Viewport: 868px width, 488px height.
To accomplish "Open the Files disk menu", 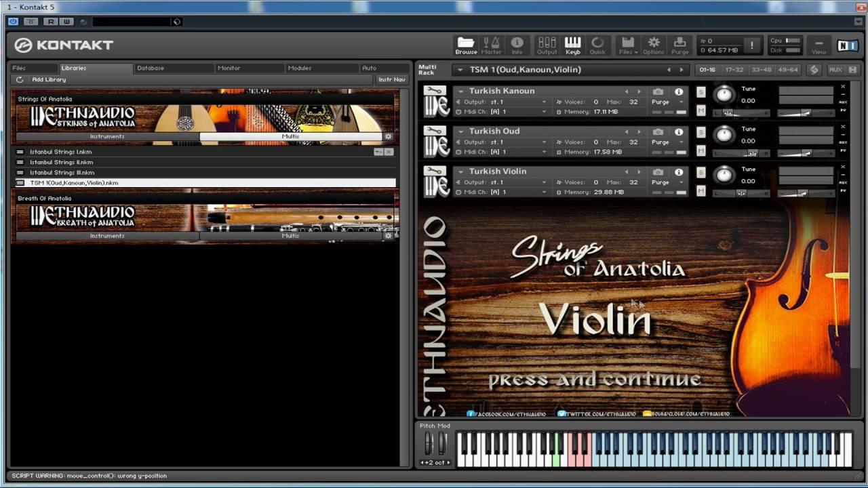I will click(x=628, y=45).
